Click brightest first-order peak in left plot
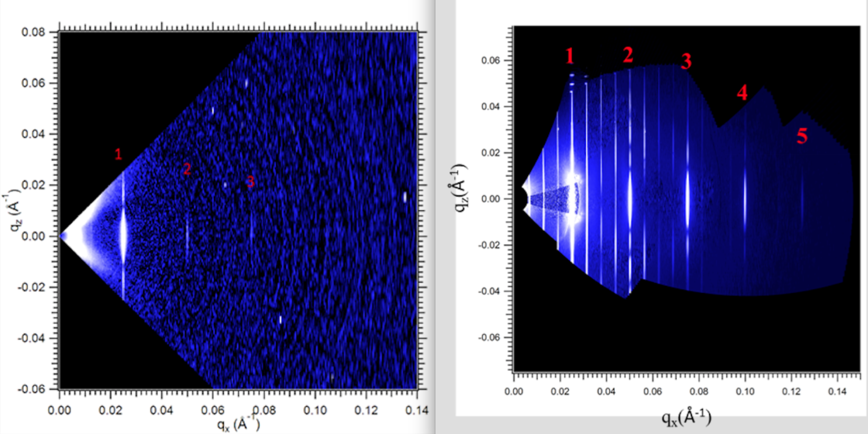 (123, 236)
